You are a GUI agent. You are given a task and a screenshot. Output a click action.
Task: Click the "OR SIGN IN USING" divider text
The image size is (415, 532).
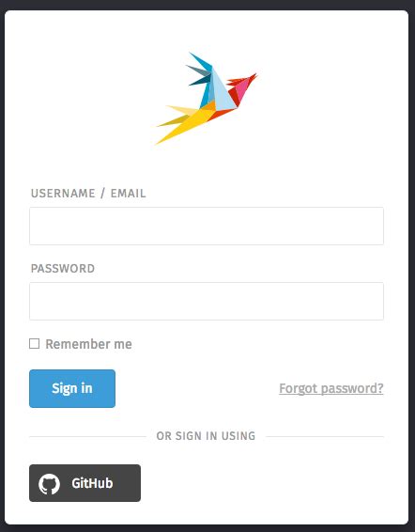206,436
